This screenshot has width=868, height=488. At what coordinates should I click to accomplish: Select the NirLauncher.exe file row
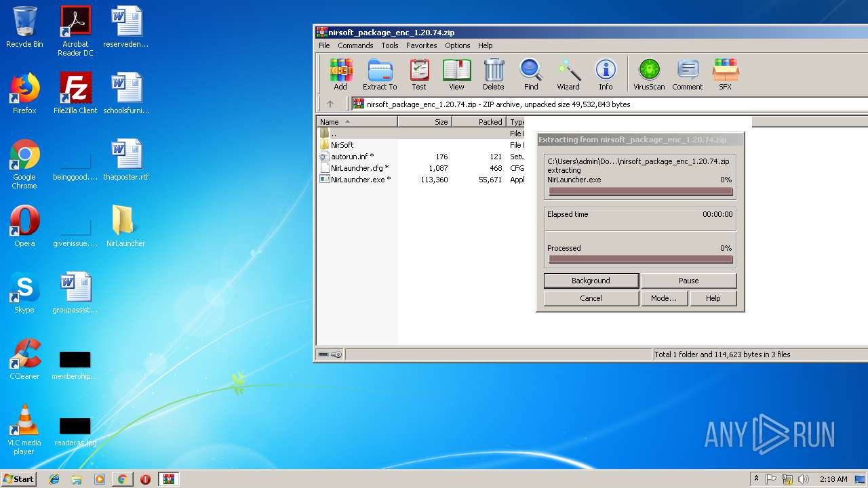(x=420, y=180)
